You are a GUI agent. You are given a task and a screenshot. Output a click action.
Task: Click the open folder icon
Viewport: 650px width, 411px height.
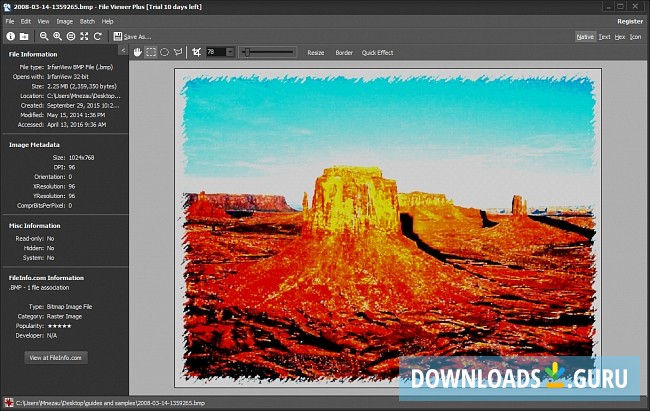[24, 36]
